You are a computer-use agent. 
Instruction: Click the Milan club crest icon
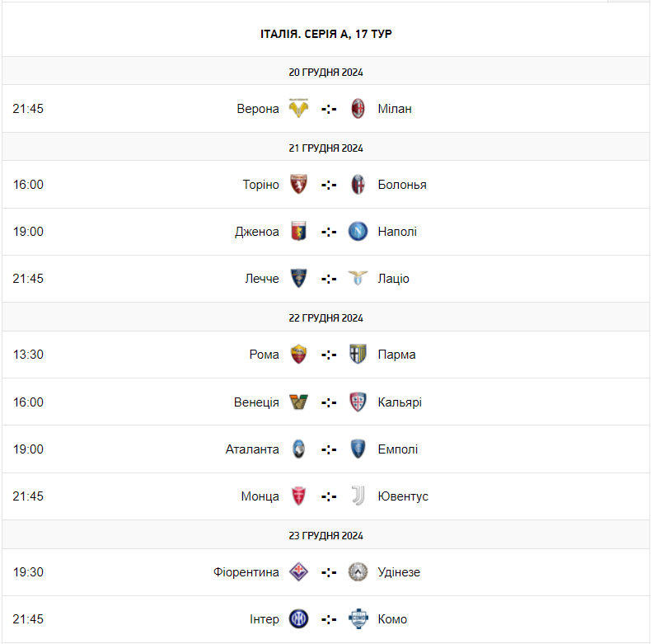click(358, 109)
